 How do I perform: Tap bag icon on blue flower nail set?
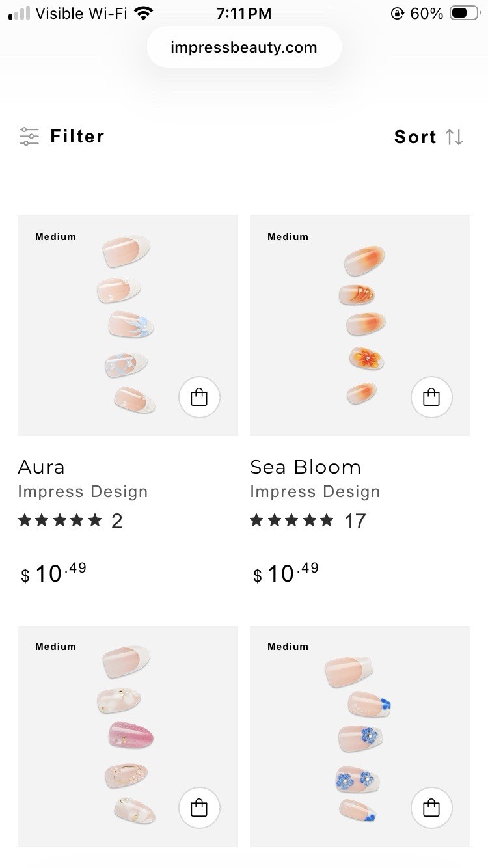click(x=431, y=807)
